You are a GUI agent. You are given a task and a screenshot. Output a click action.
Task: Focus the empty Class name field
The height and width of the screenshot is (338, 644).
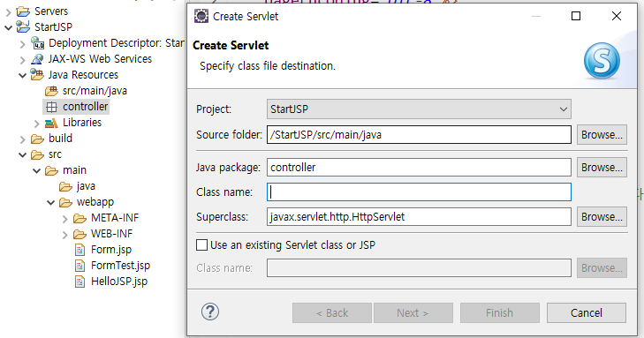click(419, 192)
